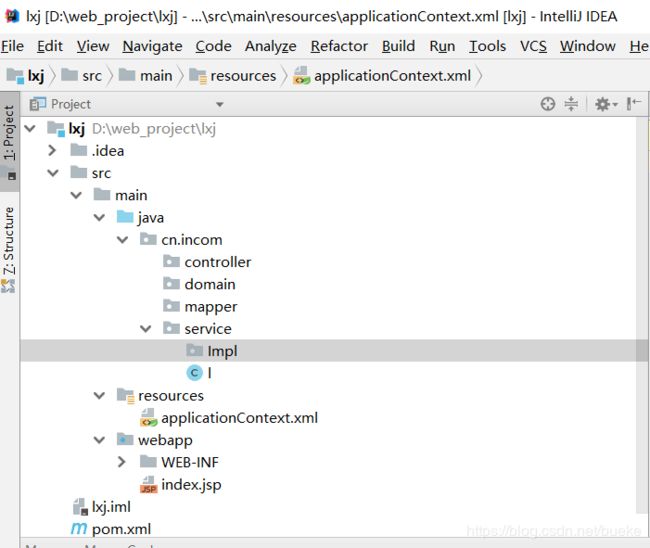Open the Edit menu

(x=50, y=46)
